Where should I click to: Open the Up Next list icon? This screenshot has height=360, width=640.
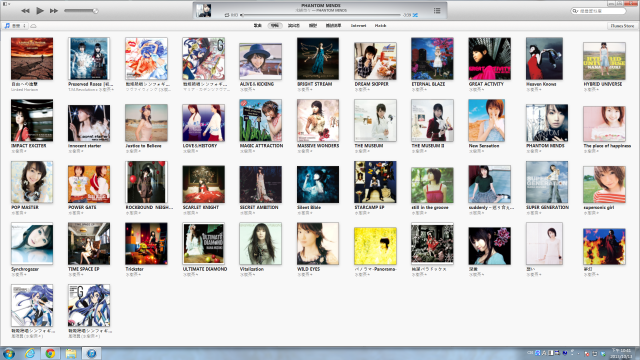[437, 11]
